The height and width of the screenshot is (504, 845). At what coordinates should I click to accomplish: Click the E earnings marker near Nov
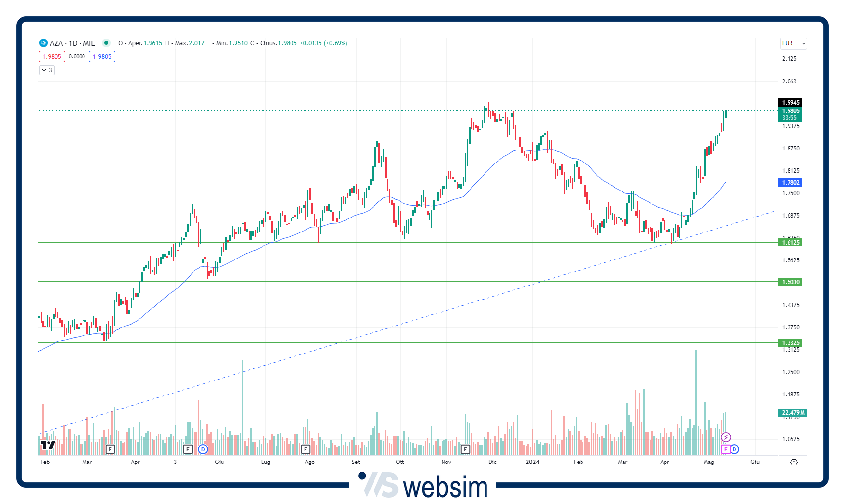pyautogui.click(x=465, y=450)
